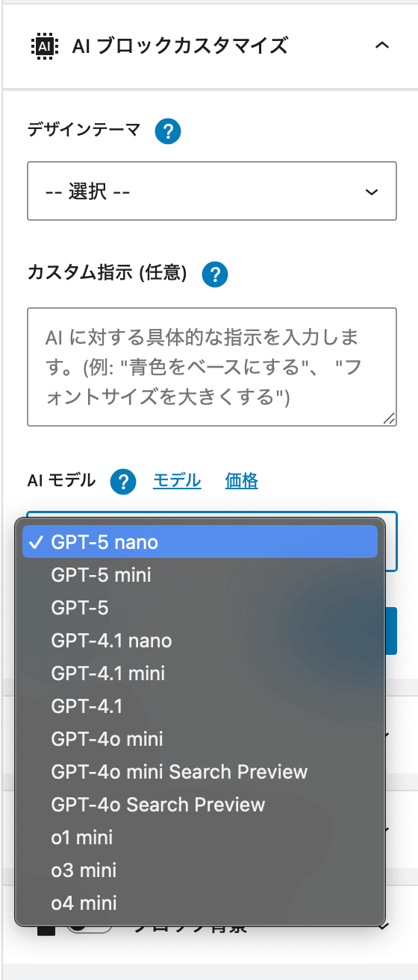Choose GPT-5 mini option
The height and width of the screenshot is (980, 418).
pos(200,575)
